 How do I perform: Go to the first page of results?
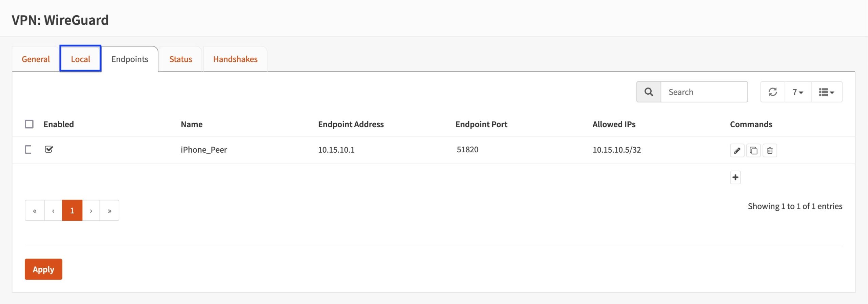coord(35,211)
